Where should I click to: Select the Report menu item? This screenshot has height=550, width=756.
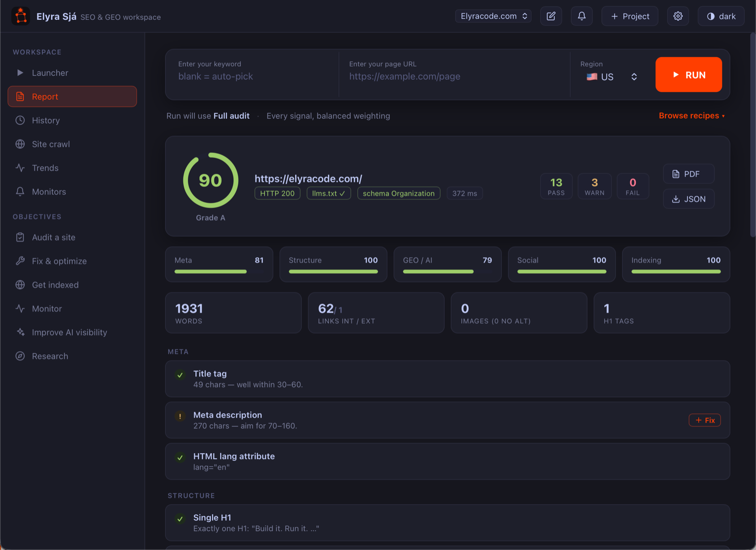click(x=72, y=96)
